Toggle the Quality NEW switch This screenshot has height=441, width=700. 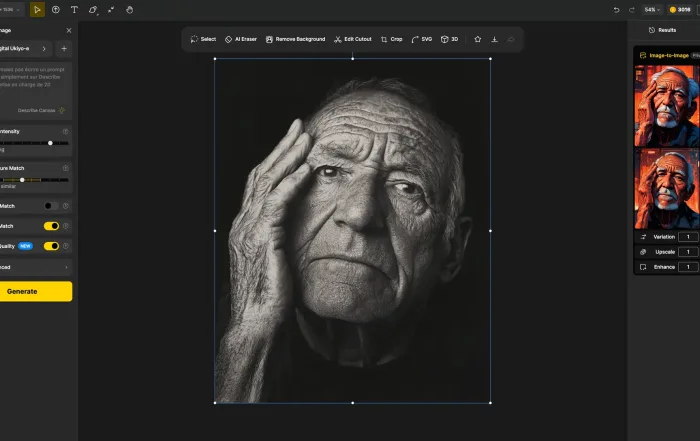coord(51,246)
